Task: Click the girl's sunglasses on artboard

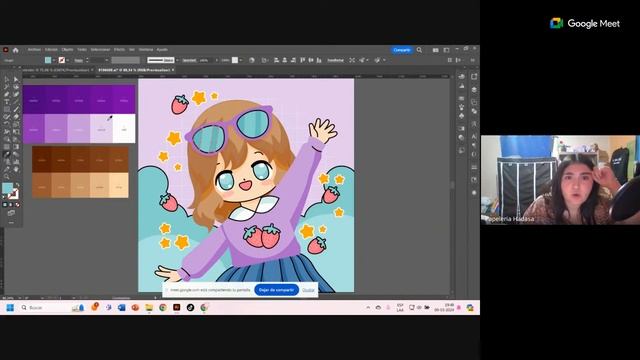Action: point(230,129)
